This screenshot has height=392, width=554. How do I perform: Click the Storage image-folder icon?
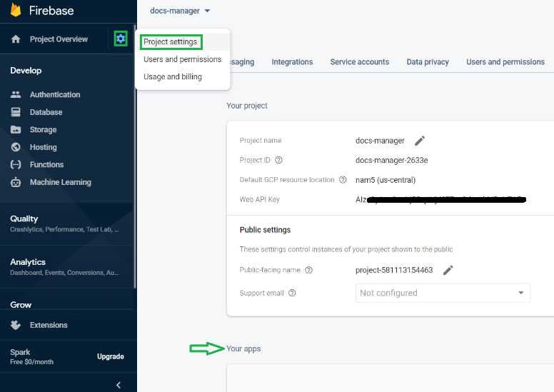(16, 130)
